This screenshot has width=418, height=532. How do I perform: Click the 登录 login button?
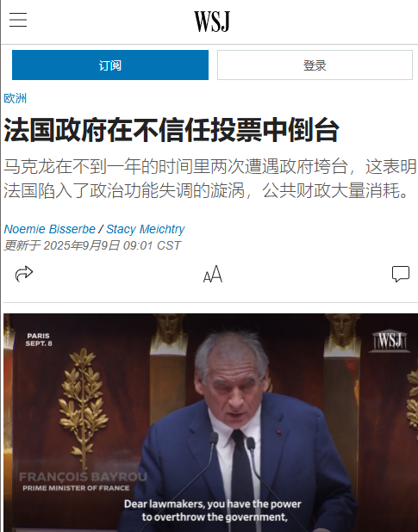[x=315, y=65]
